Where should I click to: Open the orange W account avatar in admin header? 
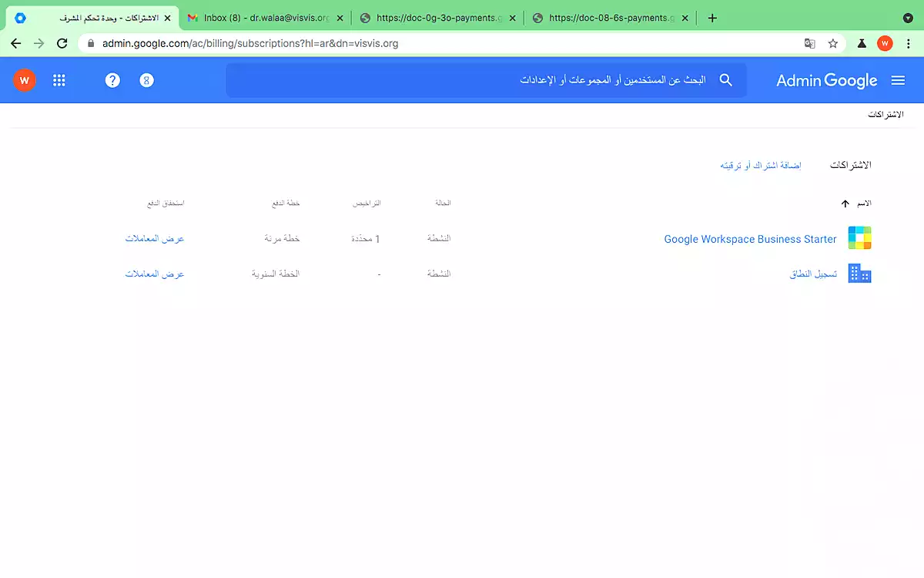(25, 80)
